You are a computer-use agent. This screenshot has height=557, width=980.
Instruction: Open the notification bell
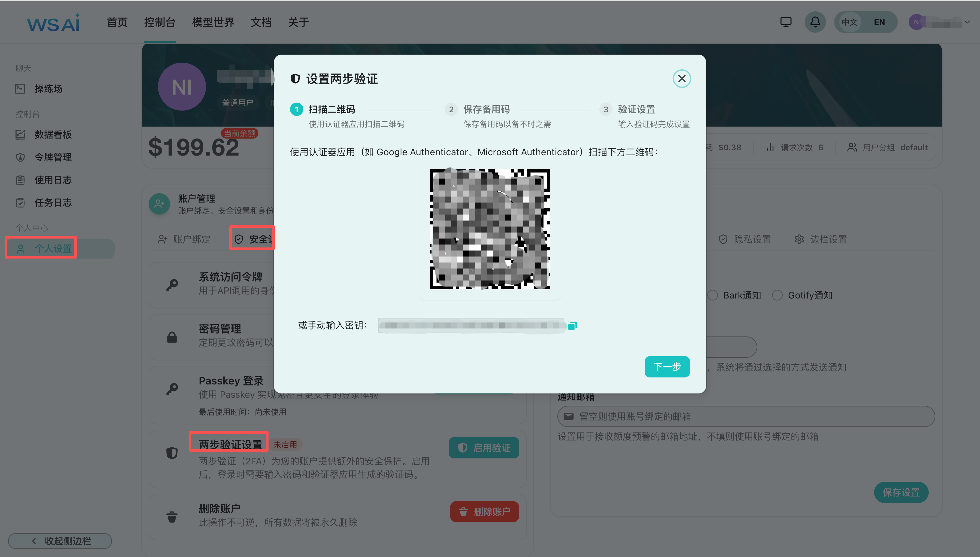(815, 22)
